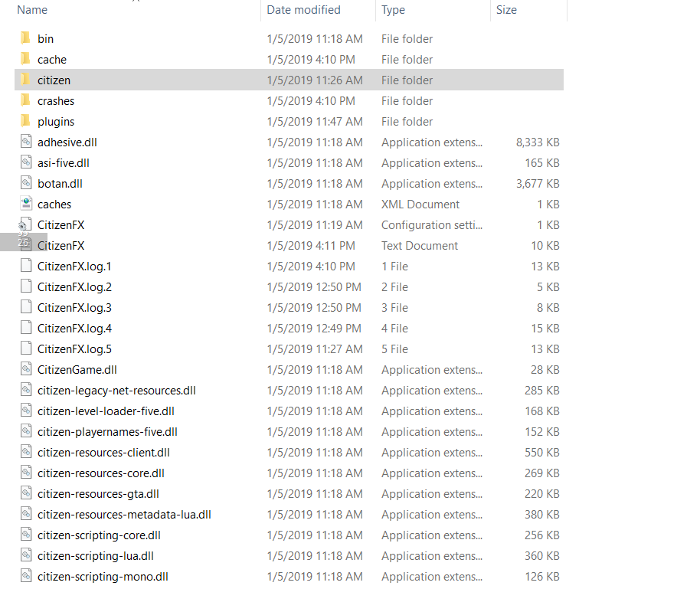Select the citizen-playernames-five.dll file name
700x589 pixels.
coord(107,432)
